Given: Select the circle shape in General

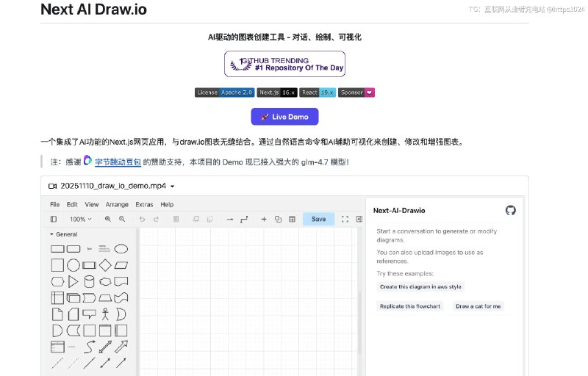Looking at the screenshot, I should pyautogui.click(x=73, y=265).
